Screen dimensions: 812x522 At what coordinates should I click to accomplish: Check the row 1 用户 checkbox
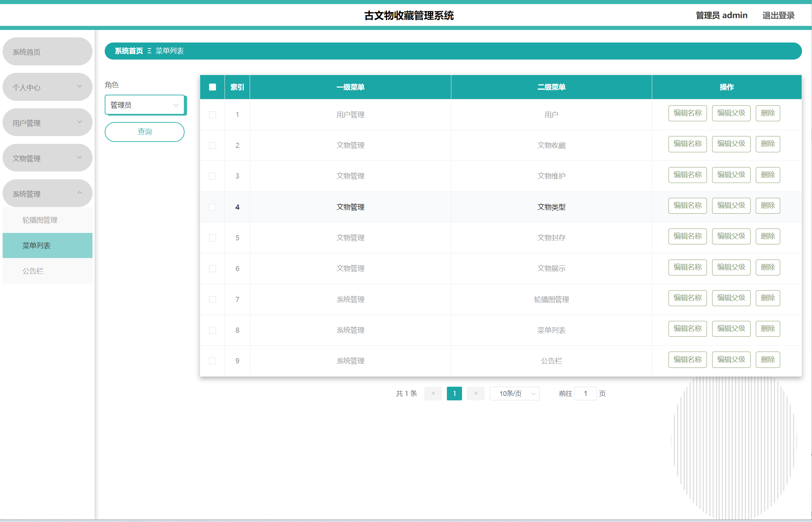click(212, 115)
